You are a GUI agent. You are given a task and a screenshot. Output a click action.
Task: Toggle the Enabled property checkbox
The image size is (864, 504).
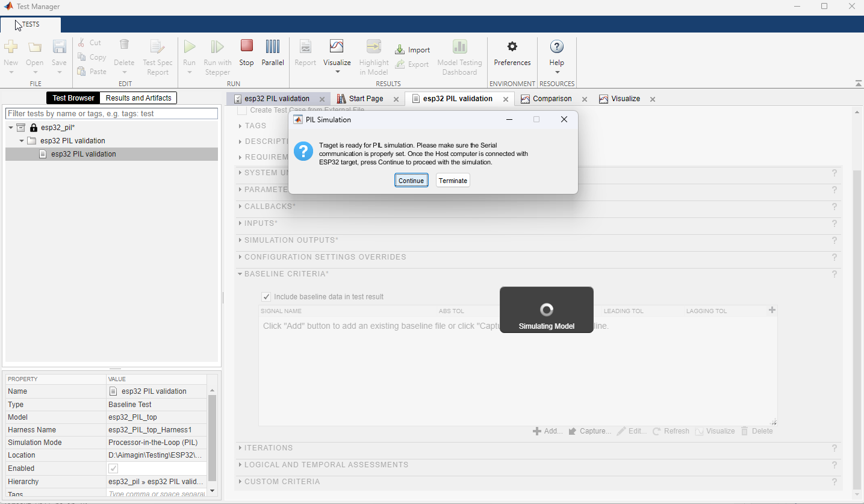tap(113, 468)
